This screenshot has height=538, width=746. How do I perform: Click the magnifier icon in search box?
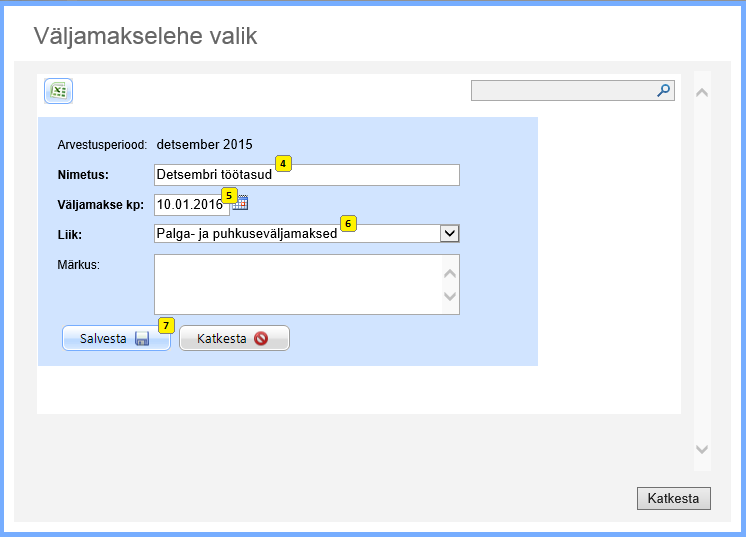(663, 91)
